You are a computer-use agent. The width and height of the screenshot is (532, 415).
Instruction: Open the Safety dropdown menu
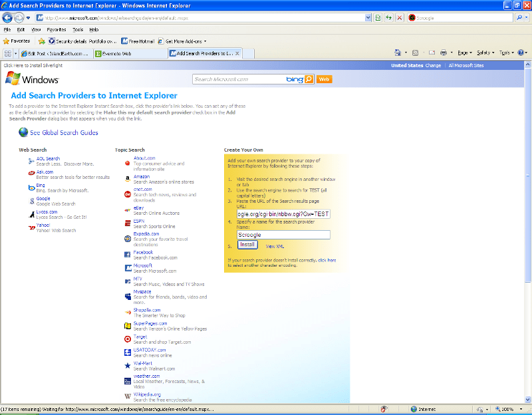pos(483,52)
